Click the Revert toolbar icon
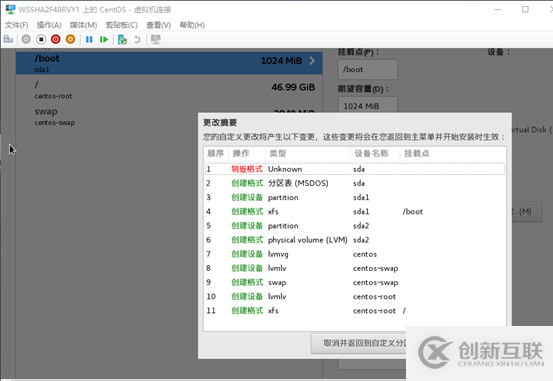The height and width of the screenshot is (381, 553). 137,40
